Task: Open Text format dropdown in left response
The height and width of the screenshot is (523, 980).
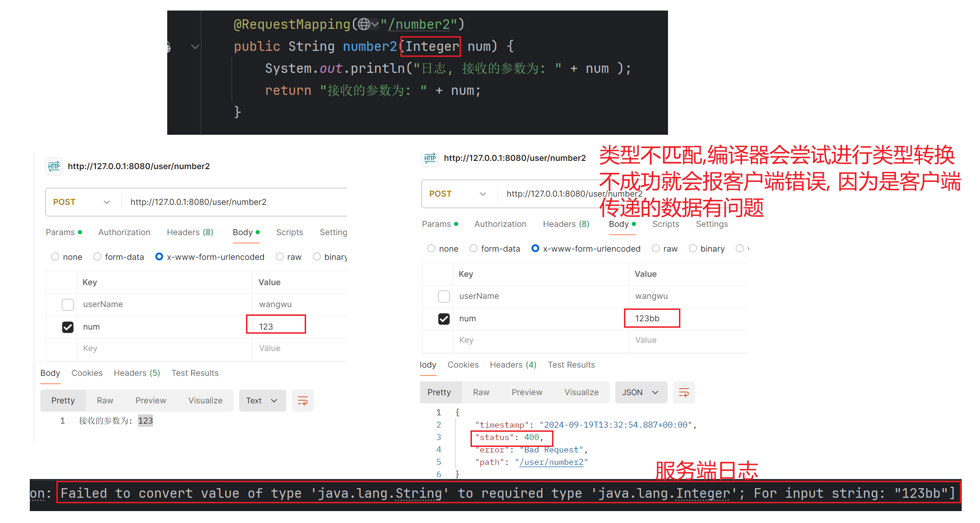Action: click(262, 401)
